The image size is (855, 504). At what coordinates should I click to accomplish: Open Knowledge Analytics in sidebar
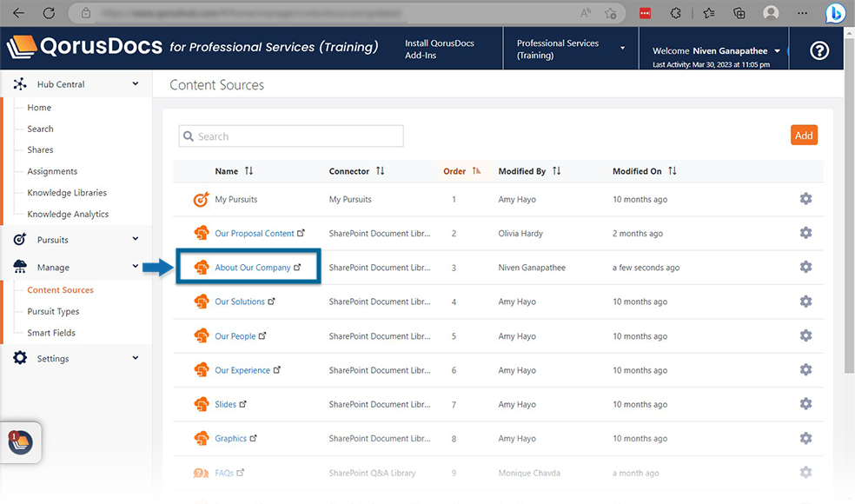pos(68,214)
